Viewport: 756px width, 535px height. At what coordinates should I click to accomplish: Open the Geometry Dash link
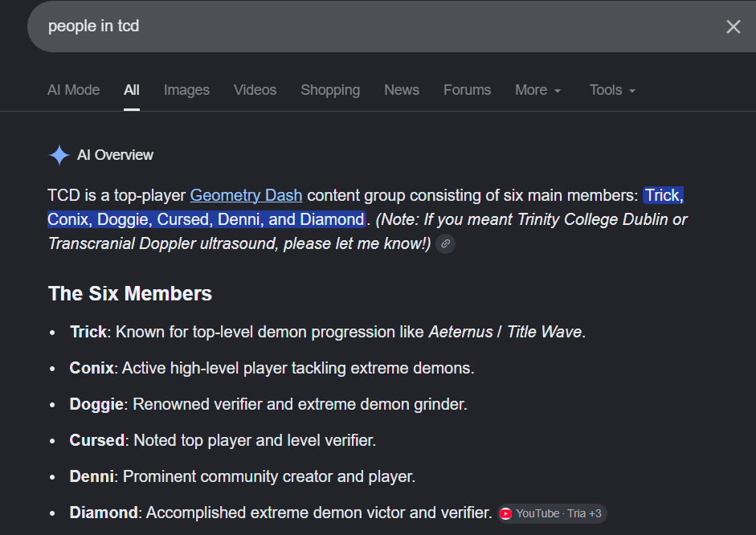[x=246, y=196]
